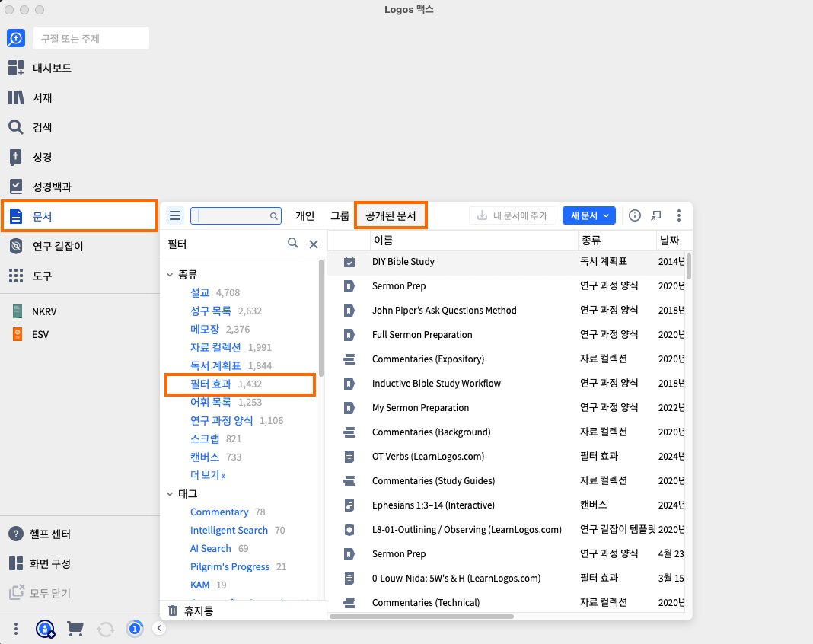The image size is (813, 644).
Task: Filter by 성구 목록 type
Action: point(211,311)
